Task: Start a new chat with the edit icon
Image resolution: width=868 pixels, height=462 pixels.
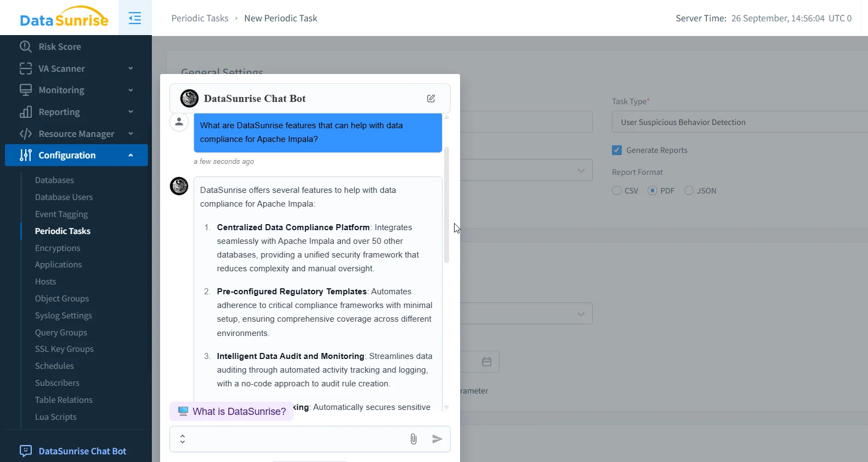Action: pyautogui.click(x=431, y=99)
